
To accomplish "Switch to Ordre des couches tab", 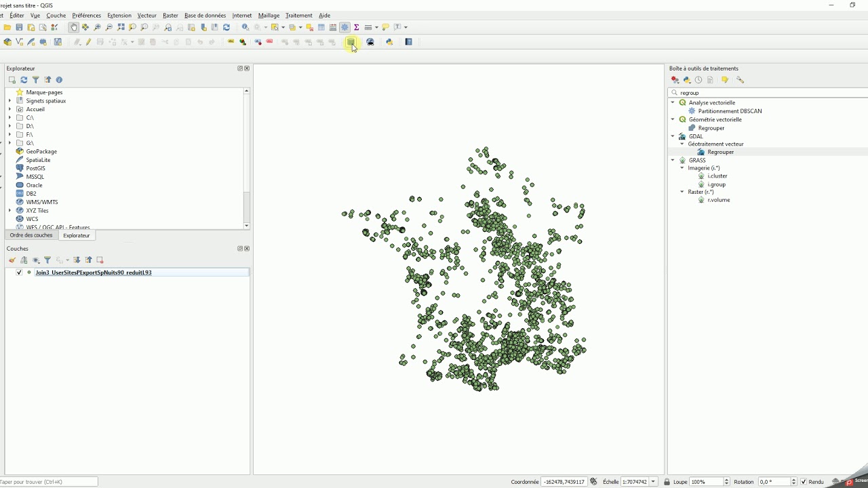I will point(31,235).
